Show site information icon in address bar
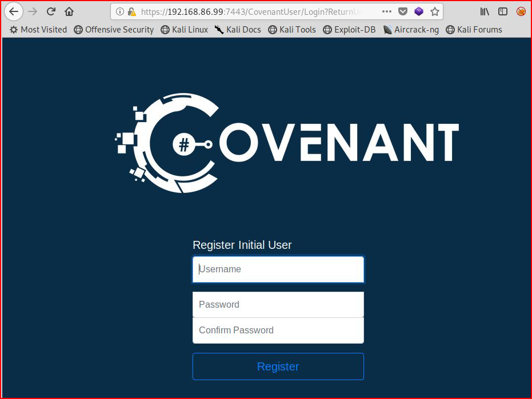 (119, 11)
